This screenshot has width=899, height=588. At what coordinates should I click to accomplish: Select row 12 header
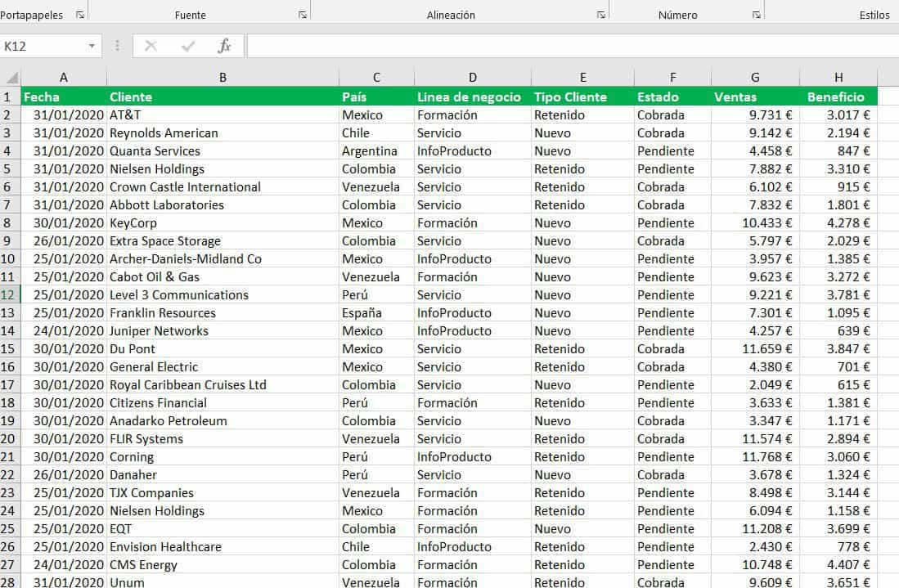[x=10, y=294]
